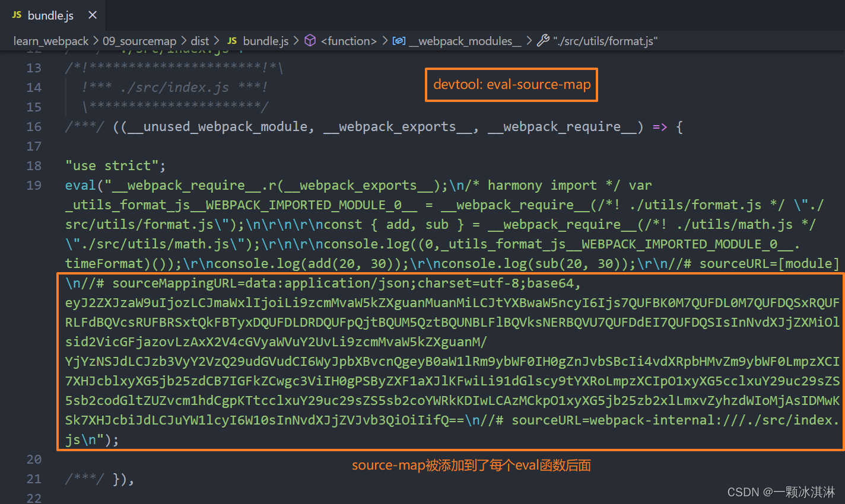Click __unused_webpack_module parameter on line 16

pos(217,126)
